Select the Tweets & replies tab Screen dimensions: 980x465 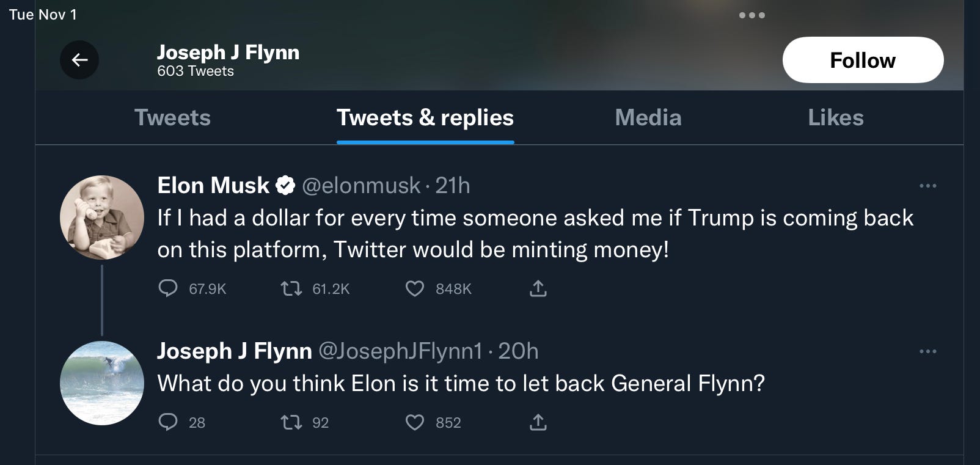tap(425, 117)
